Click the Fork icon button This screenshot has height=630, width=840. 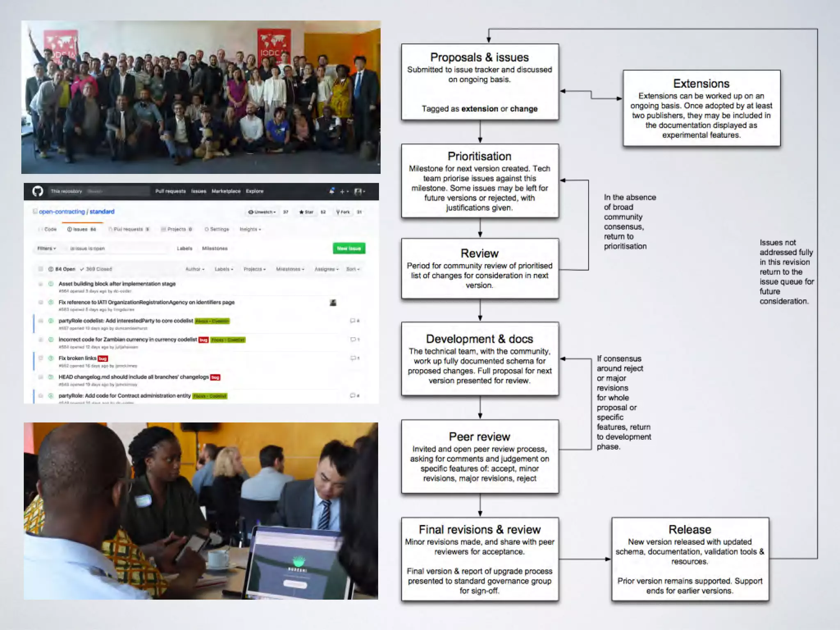tap(343, 212)
